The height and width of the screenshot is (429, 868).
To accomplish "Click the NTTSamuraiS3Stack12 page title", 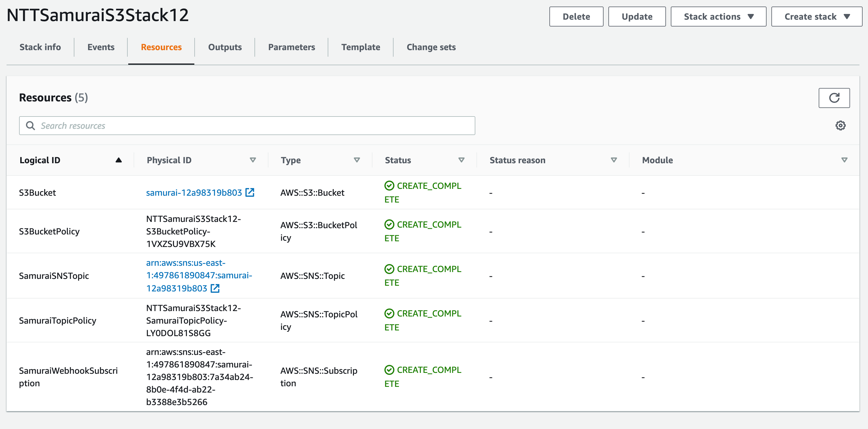I will (98, 15).
